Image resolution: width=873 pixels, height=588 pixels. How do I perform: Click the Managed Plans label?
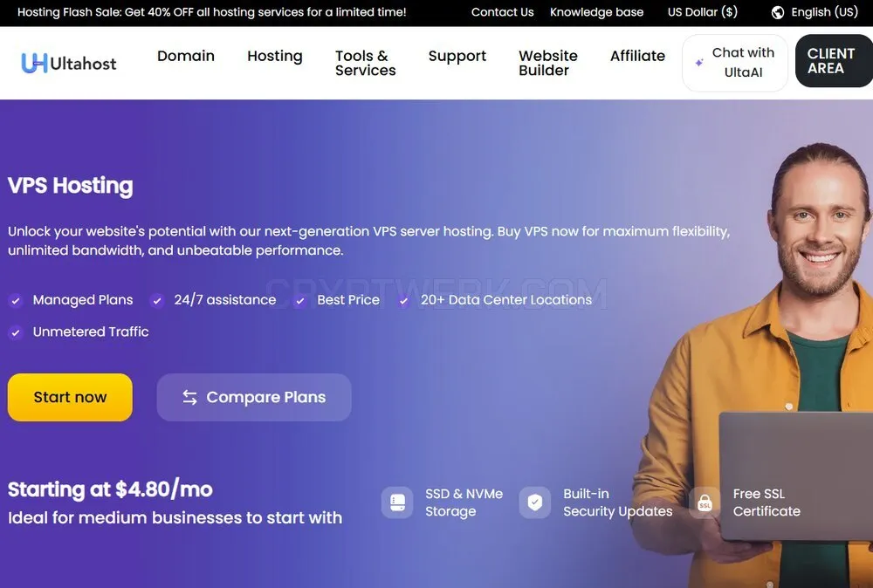pos(83,300)
